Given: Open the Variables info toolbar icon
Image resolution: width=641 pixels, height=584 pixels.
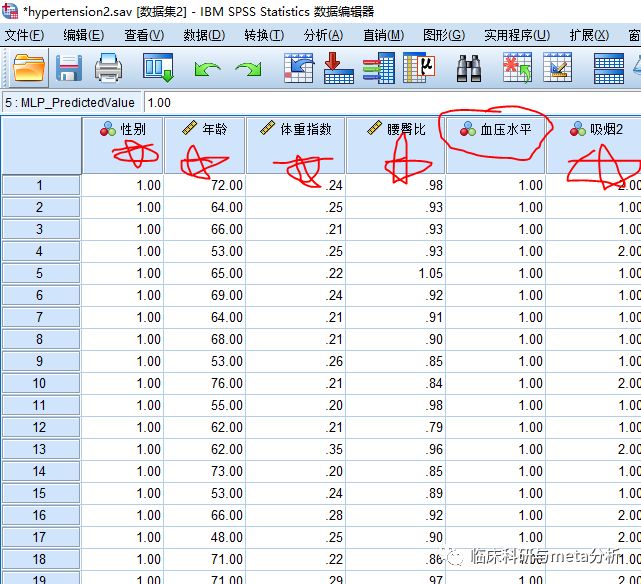Looking at the screenshot, I should click(x=379, y=68).
